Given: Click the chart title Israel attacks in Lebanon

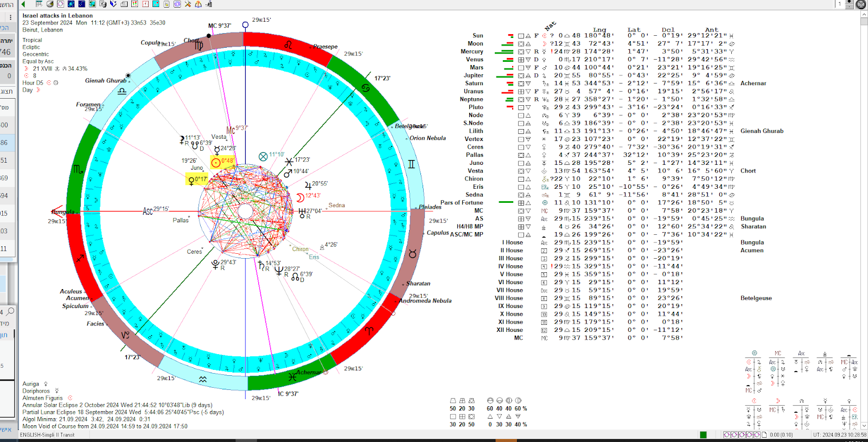Looking at the screenshot, I should click(x=58, y=16).
